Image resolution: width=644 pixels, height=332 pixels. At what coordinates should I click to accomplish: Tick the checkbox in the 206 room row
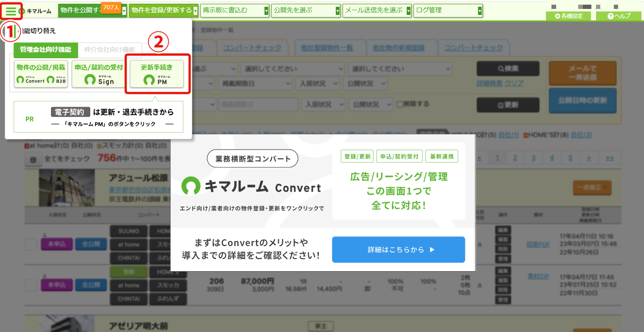(31, 285)
